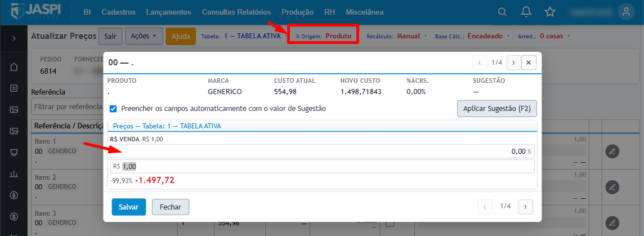This screenshot has width=644, height=236.
Task: Toggle the Preencher os campos automaticamente checkbox
Action: (113, 109)
